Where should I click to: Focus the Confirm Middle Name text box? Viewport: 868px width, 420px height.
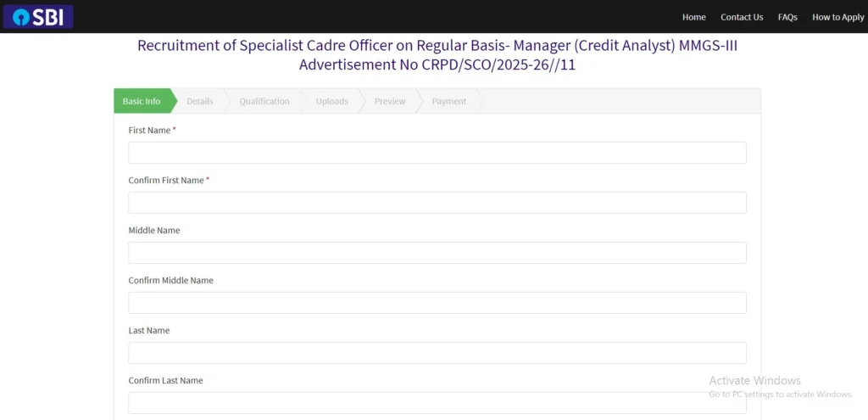pyautogui.click(x=437, y=303)
